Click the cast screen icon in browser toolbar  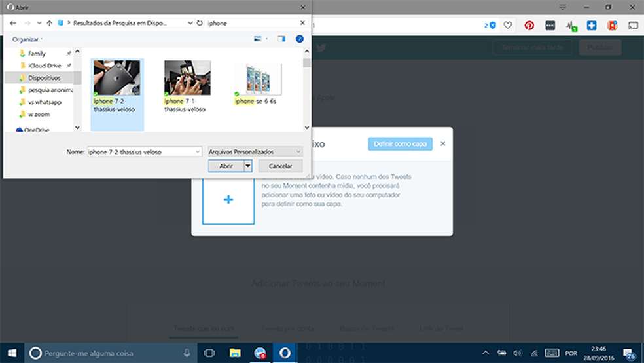click(x=633, y=26)
